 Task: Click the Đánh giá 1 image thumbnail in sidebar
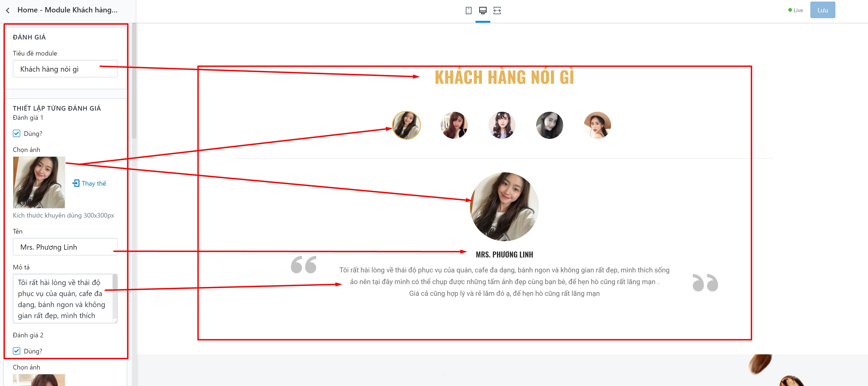39,182
